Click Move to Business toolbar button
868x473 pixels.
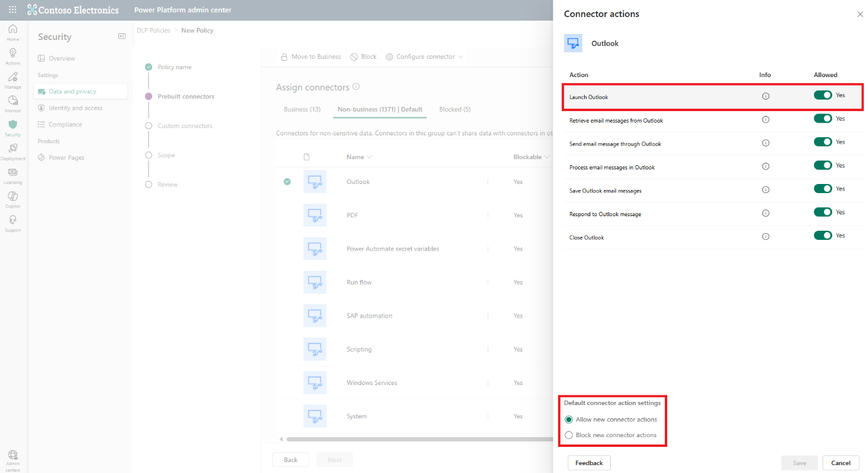(x=311, y=56)
